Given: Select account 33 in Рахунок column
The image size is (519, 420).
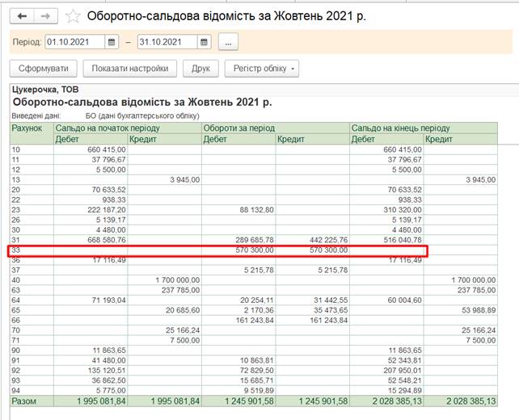Looking at the screenshot, I should [x=16, y=251].
